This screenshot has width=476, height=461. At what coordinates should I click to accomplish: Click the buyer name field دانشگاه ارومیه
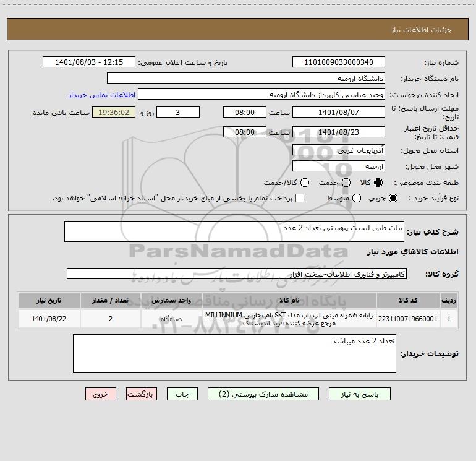[246, 78]
